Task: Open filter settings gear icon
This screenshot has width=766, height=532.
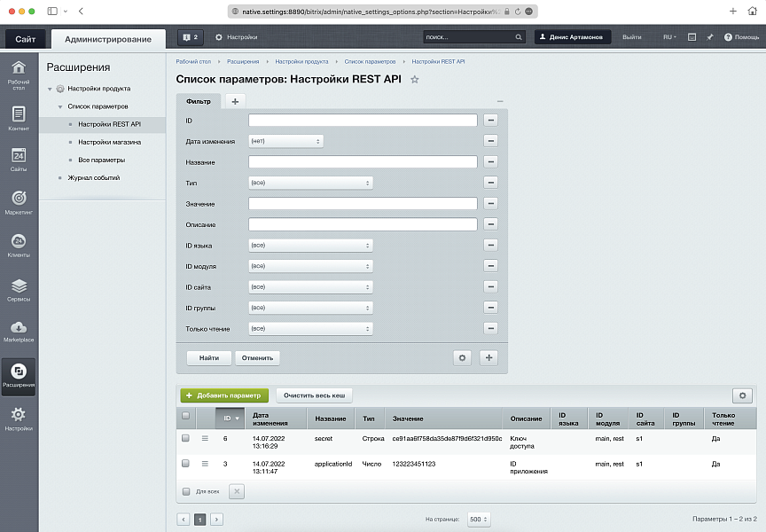Action: [461, 358]
